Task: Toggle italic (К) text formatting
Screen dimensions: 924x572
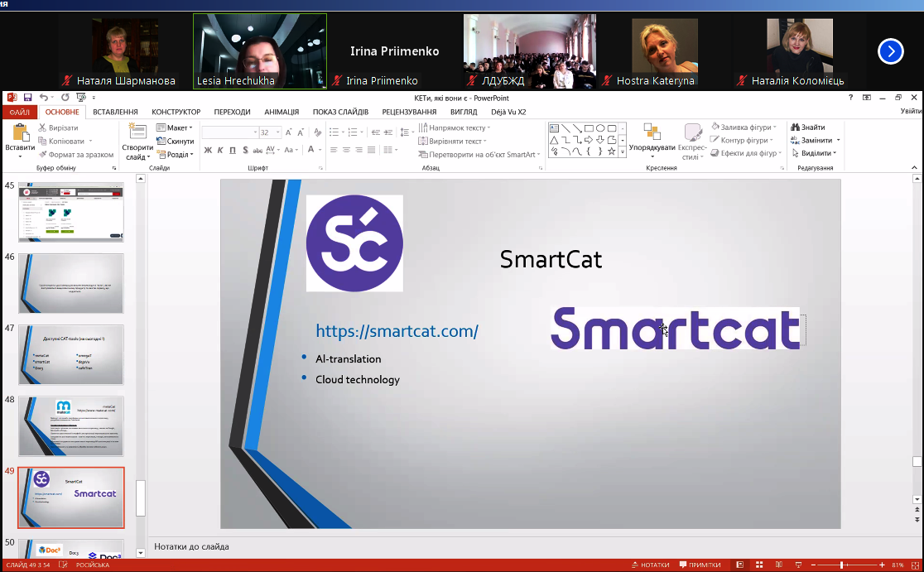Action: tap(220, 150)
